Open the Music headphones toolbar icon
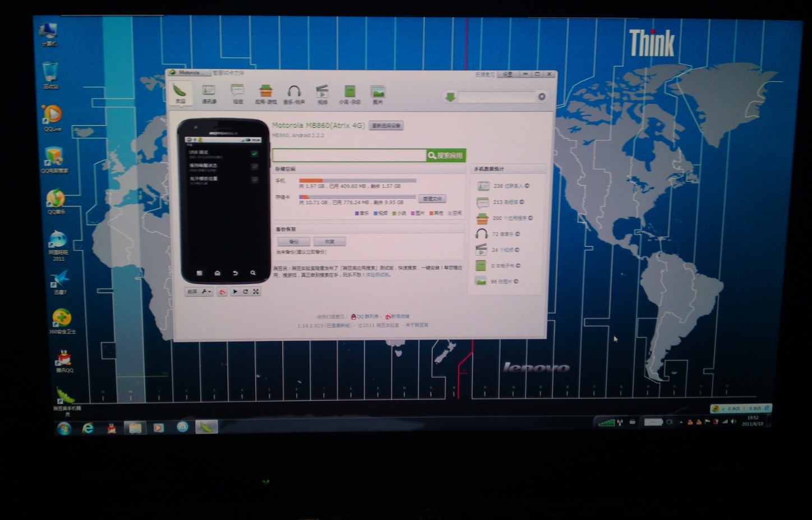Viewport: 812px width, 520px height. [x=294, y=93]
